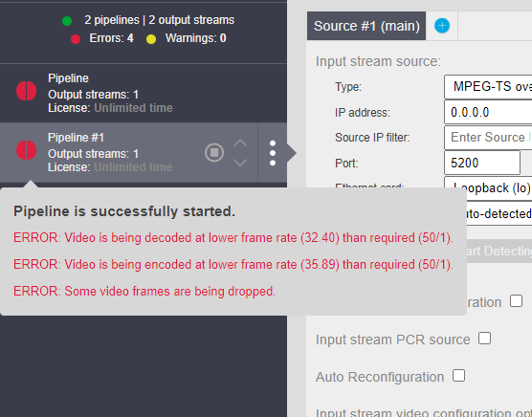
Task: Add a new source with the blue plus icon
Action: 442,26
